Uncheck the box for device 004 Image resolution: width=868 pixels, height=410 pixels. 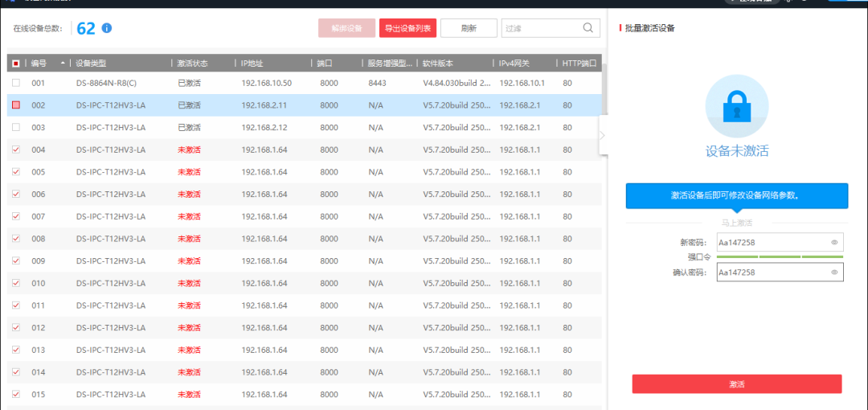coord(16,150)
